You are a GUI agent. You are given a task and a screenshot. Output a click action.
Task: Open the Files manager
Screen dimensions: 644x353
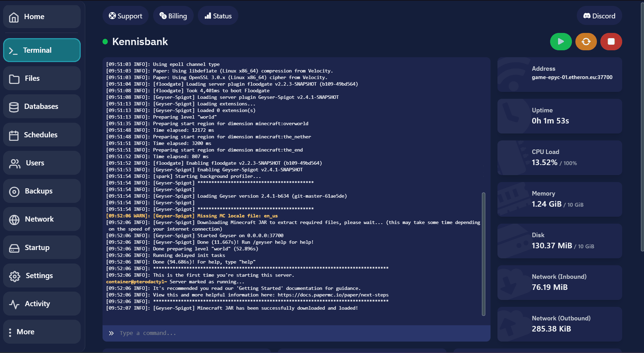tap(42, 78)
